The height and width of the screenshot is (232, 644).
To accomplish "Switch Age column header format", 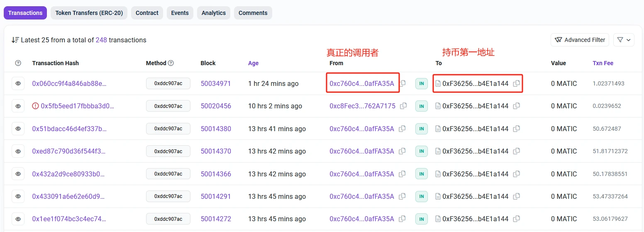I will tap(253, 63).
